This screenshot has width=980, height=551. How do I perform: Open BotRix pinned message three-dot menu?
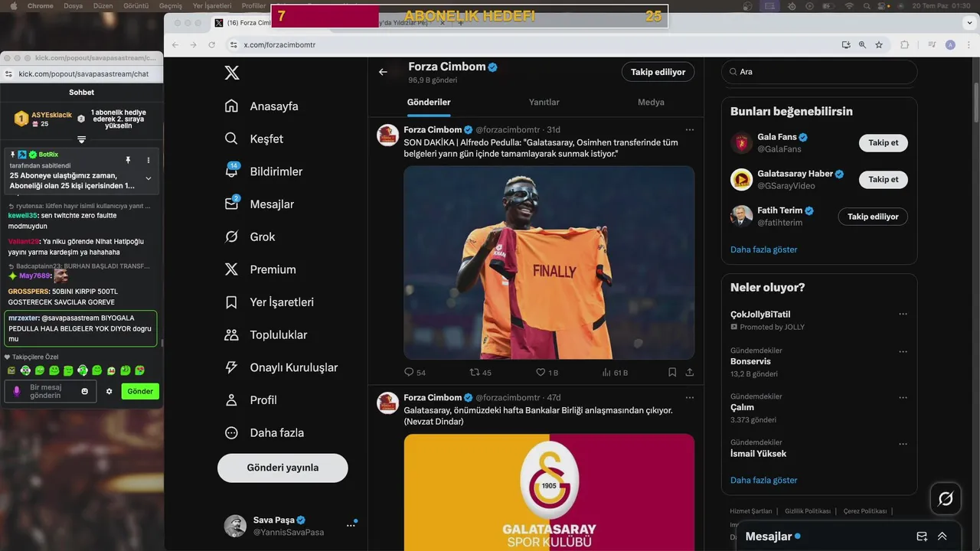point(149,160)
